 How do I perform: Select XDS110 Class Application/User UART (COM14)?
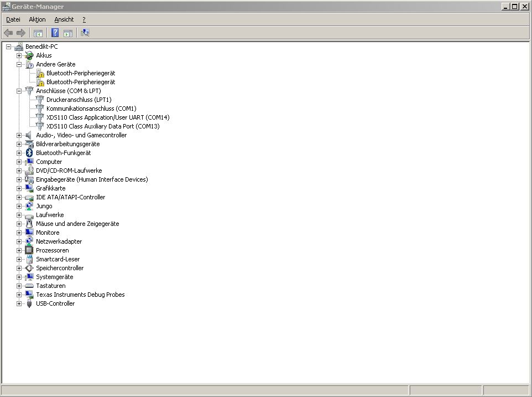tap(108, 117)
